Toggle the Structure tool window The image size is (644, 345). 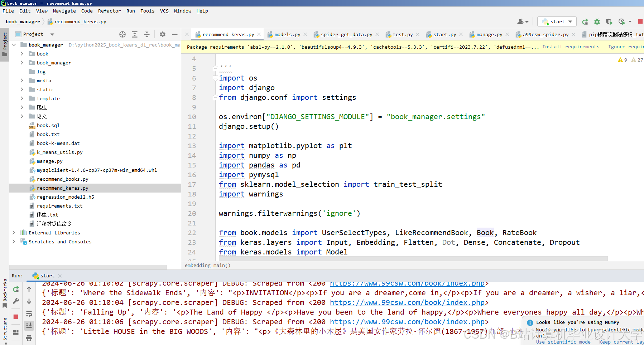5,330
